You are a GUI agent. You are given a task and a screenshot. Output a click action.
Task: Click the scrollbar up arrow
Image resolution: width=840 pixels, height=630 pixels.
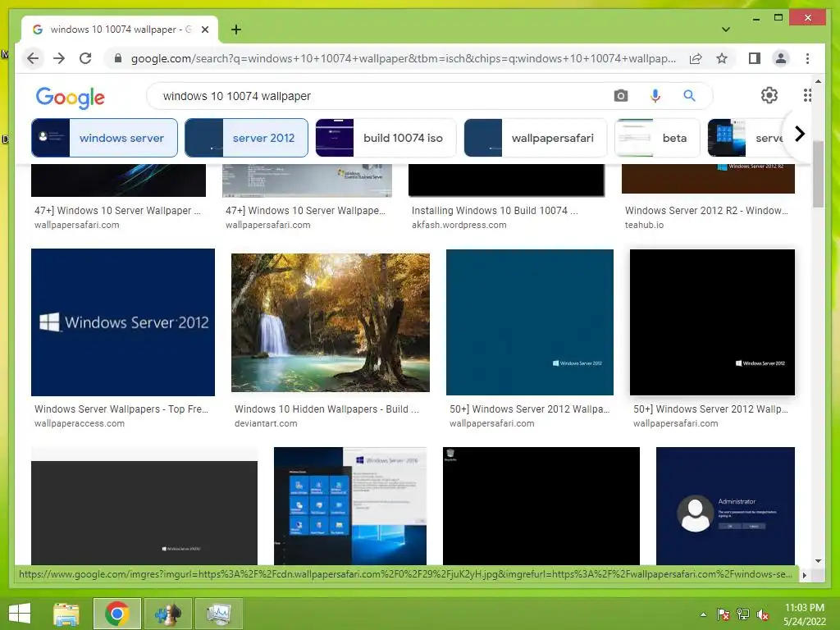coord(818,81)
